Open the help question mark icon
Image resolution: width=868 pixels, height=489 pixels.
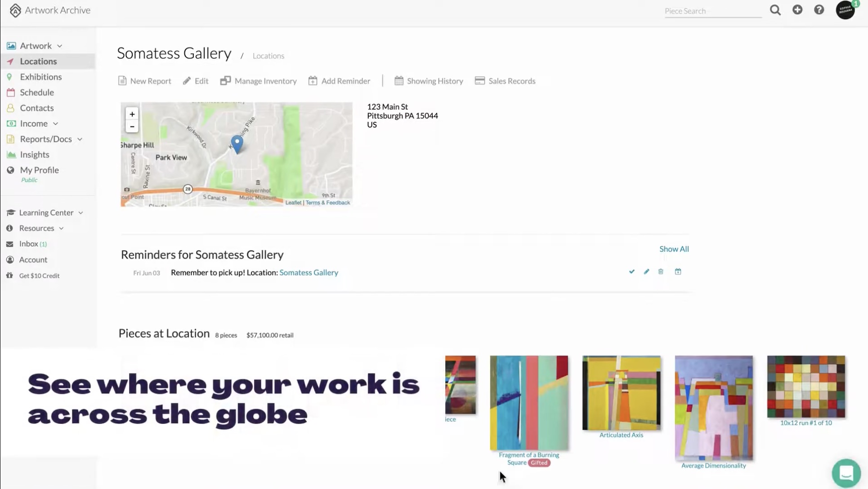tap(819, 9)
